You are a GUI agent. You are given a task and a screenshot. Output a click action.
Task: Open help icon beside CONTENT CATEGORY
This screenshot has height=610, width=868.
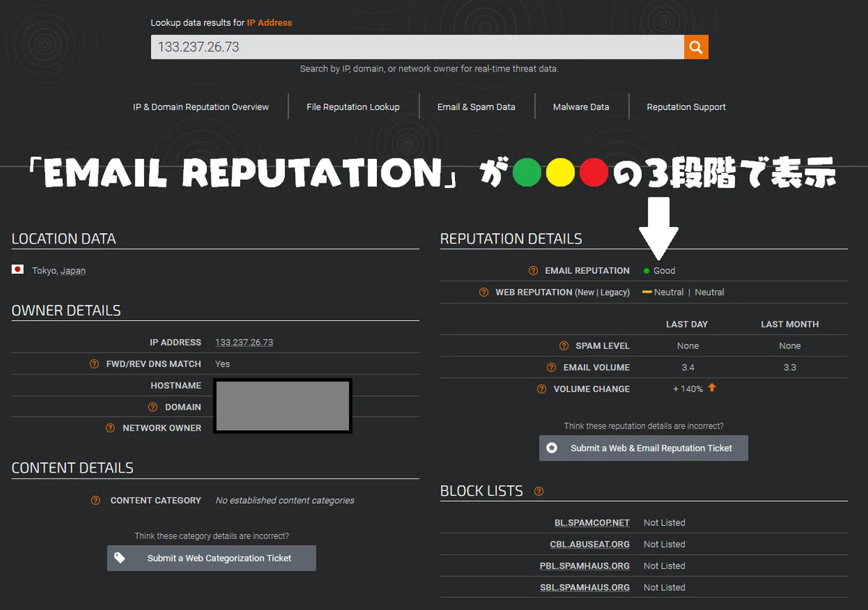click(95, 500)
